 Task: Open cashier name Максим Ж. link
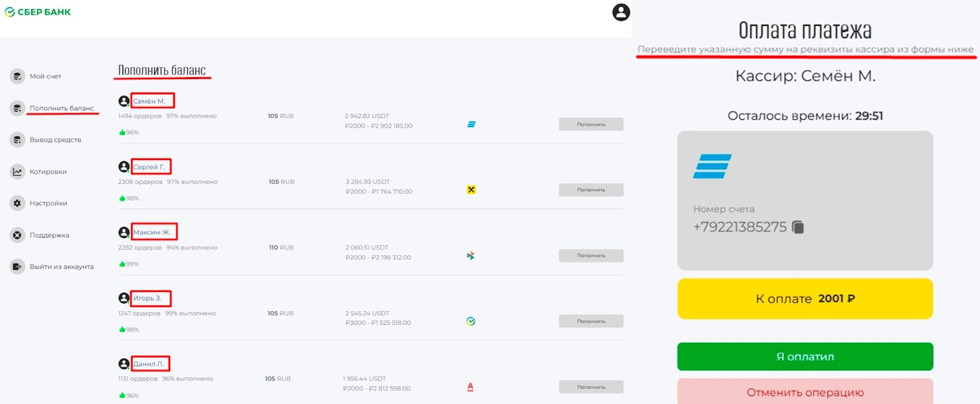(152, 232)
